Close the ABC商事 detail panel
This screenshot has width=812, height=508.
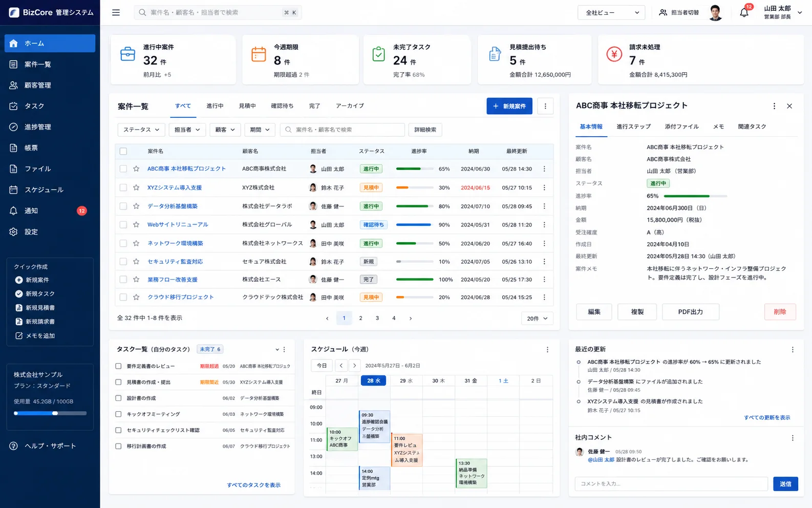pyautogui.click(x=789, y=106)
